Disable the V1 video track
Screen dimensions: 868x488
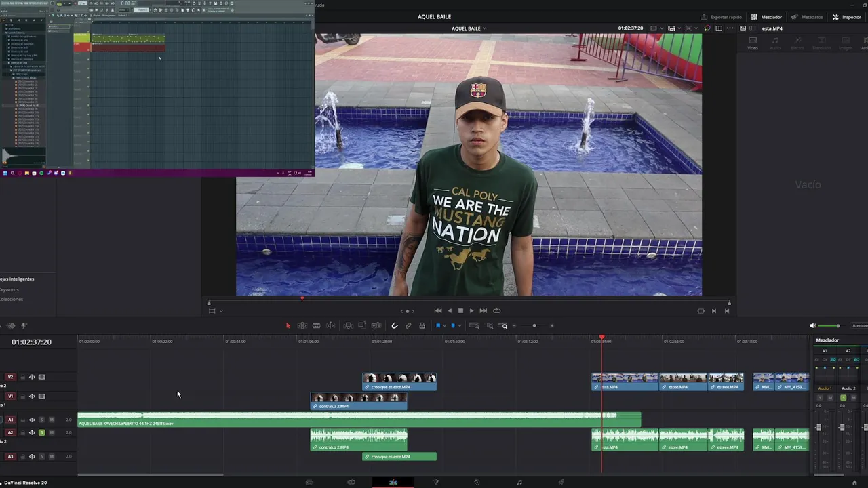click(x=41, y=396)
